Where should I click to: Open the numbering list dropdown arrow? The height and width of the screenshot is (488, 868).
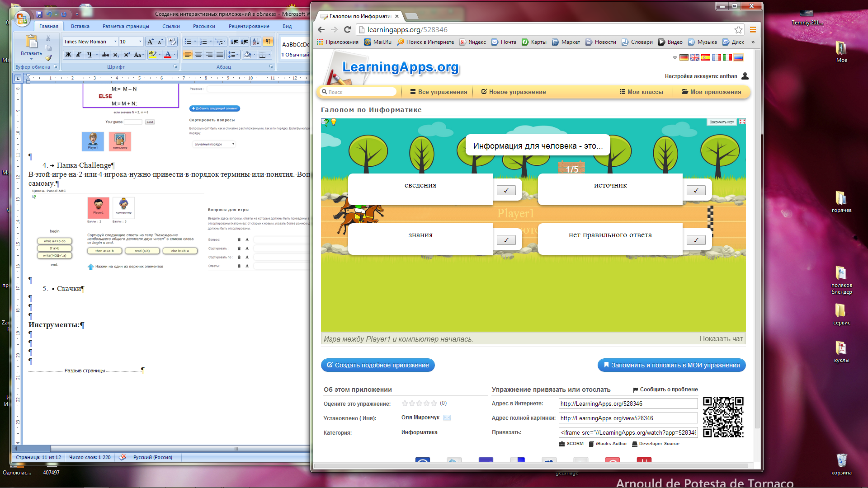(211, 42)
